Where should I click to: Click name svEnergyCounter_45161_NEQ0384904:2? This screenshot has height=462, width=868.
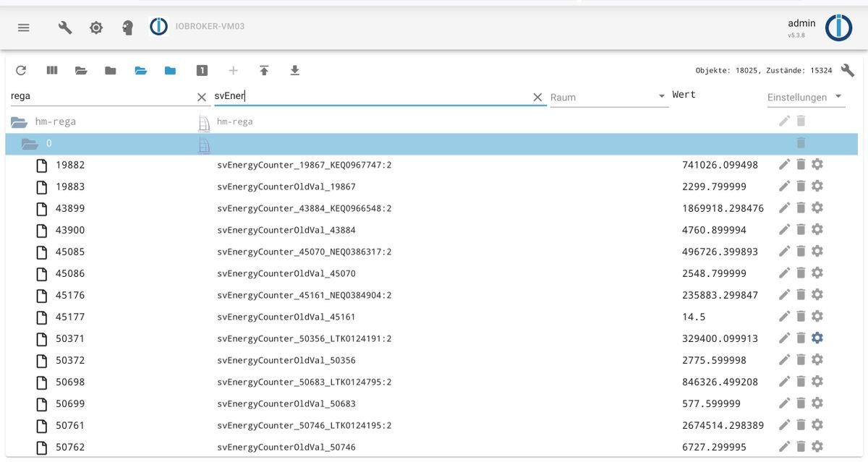point(305,295)
